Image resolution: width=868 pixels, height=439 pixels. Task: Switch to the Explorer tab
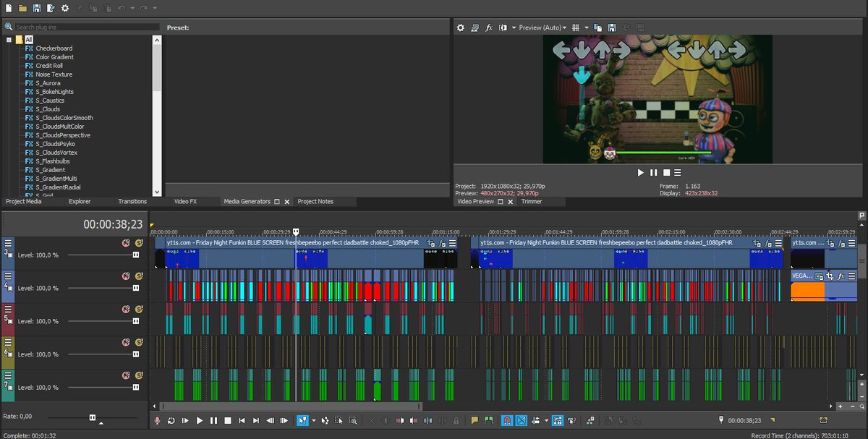[80, 201]
